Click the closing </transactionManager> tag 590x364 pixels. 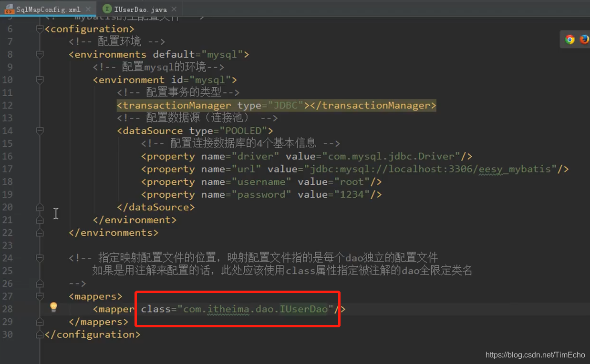click(x=373, y=105)
